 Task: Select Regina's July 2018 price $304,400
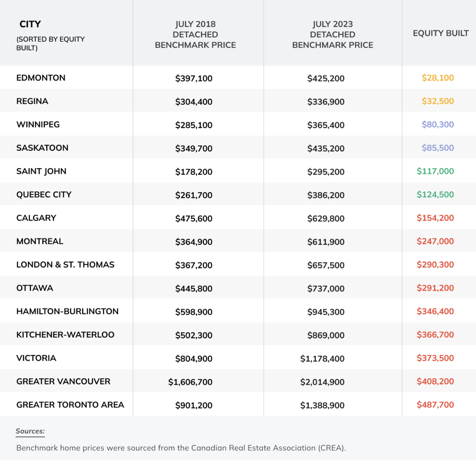(194, 102)
